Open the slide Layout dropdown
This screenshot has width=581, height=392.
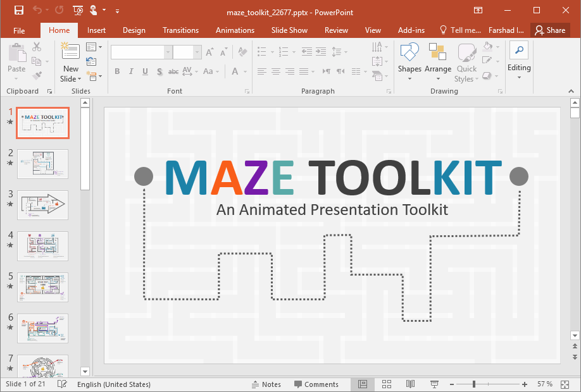click(x=94, y=47)
